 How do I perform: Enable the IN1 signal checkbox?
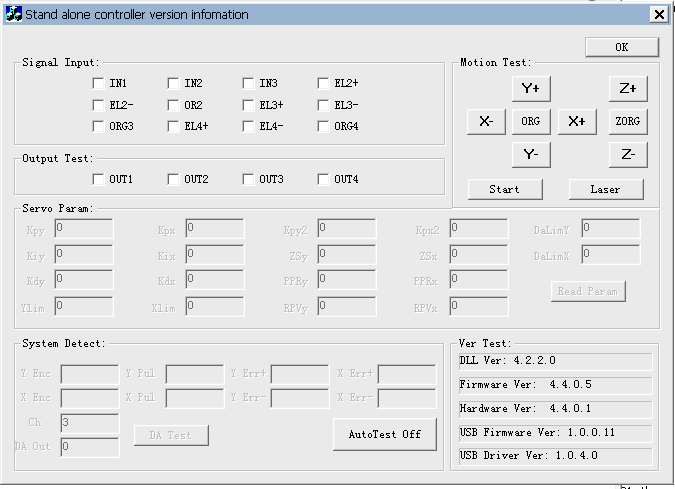pos(99,83)
